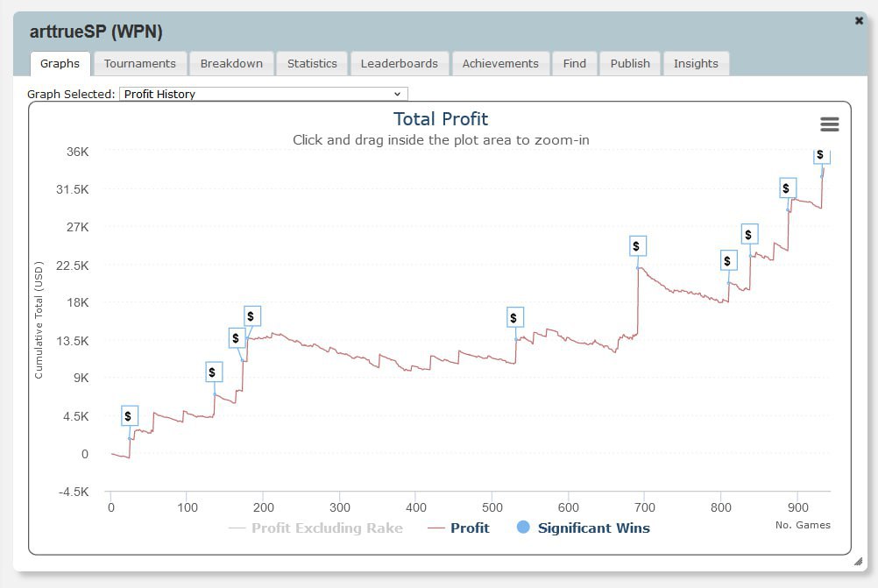Switch to the Tournaments tab
The image size is (878, 588).
139,63
